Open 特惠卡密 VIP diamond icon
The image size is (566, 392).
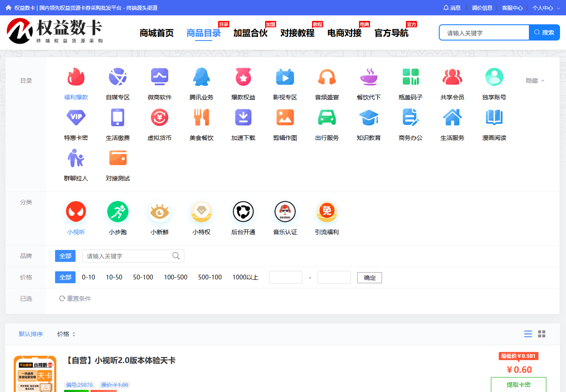coord(76,117)
